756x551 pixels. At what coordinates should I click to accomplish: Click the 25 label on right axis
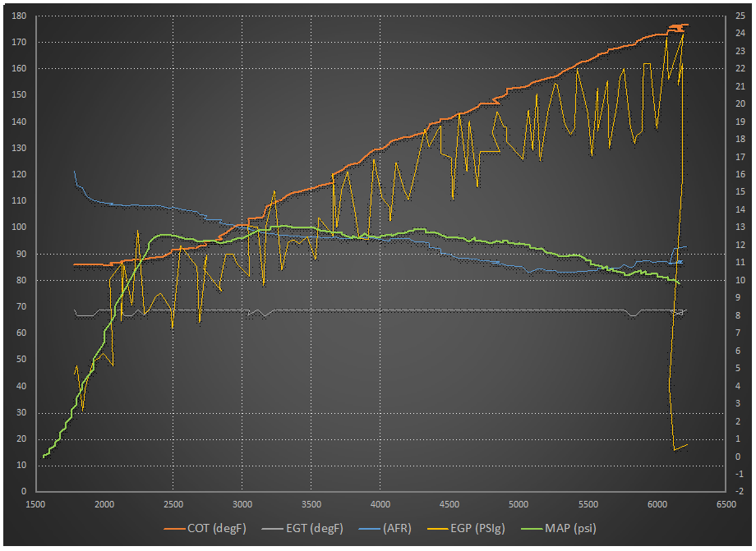click(x=740, y=16)
